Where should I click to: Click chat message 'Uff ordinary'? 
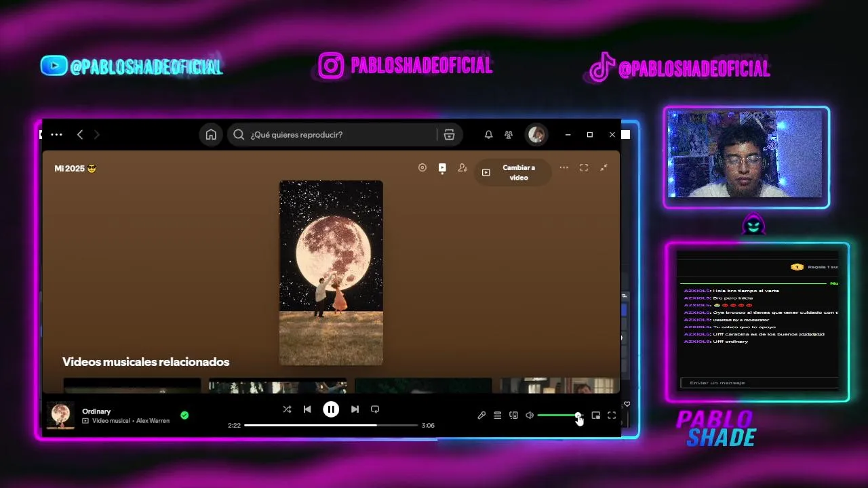[x=716, y=342]
